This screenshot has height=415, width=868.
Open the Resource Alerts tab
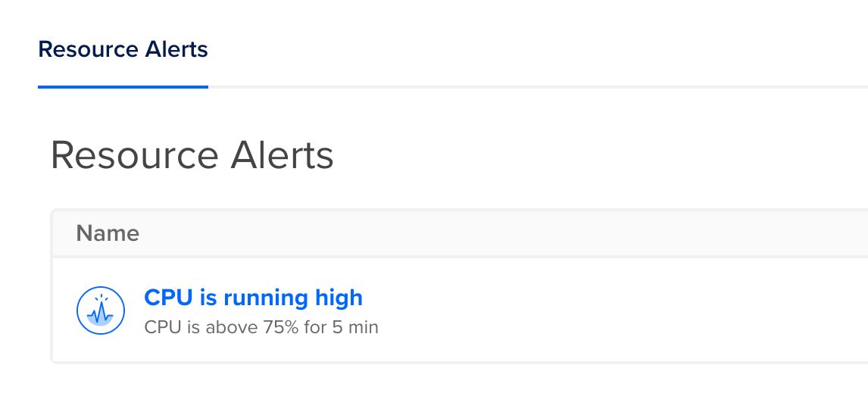click(123, 49)
